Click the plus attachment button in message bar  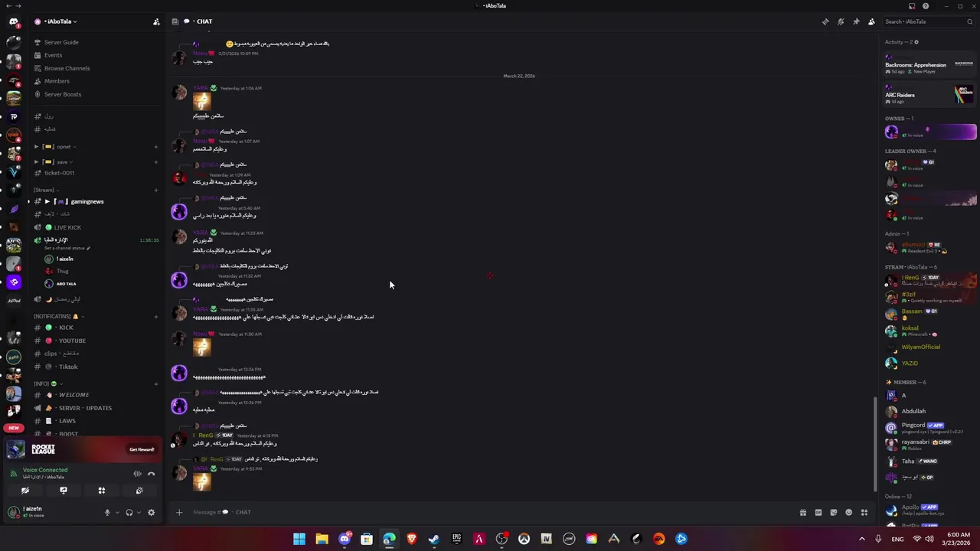click(179, 512)
